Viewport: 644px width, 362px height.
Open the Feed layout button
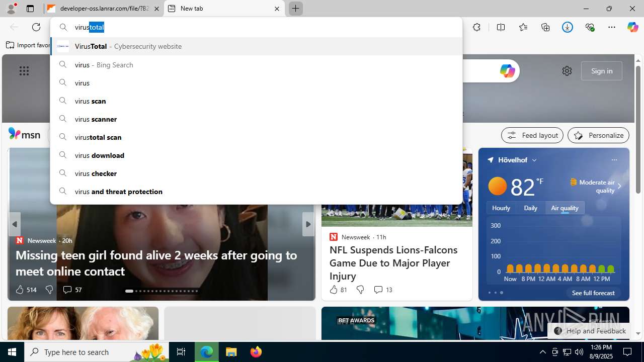[x=532, y=135]
